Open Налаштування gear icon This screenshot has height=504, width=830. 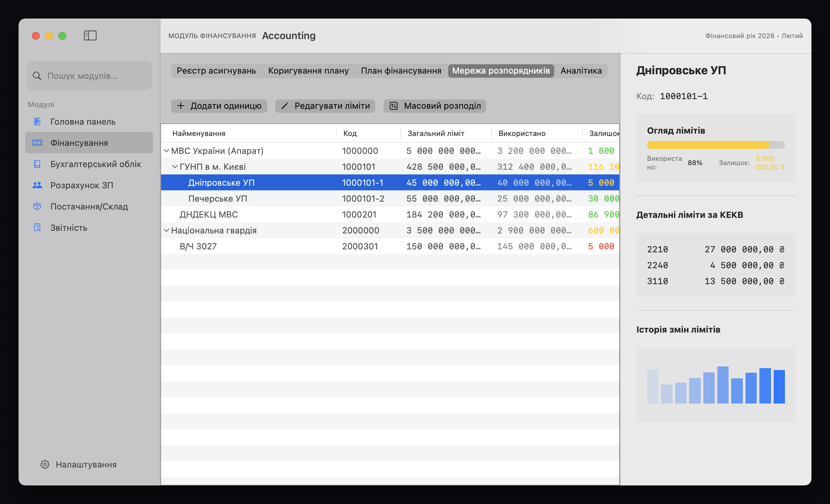(x=45, y=464)
